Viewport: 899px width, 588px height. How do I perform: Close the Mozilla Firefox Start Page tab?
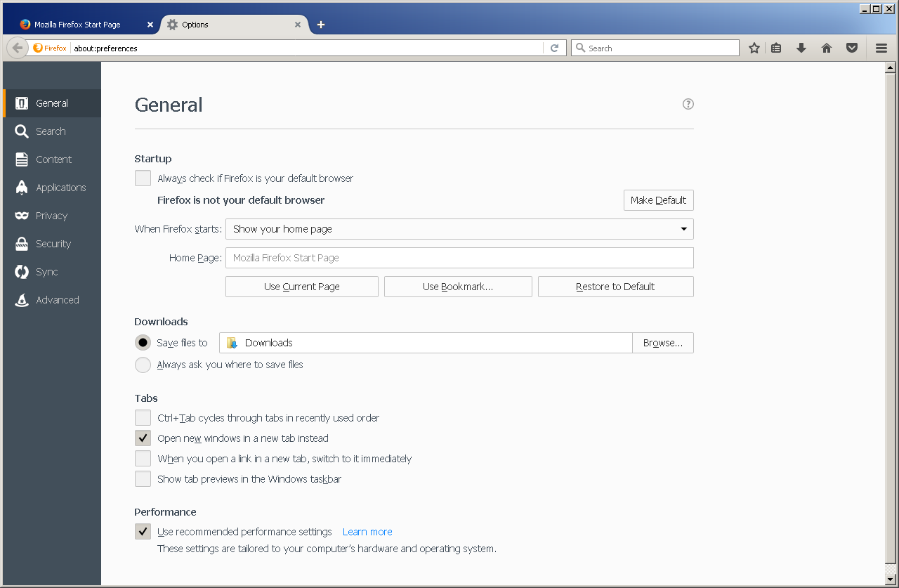[150, 25]
